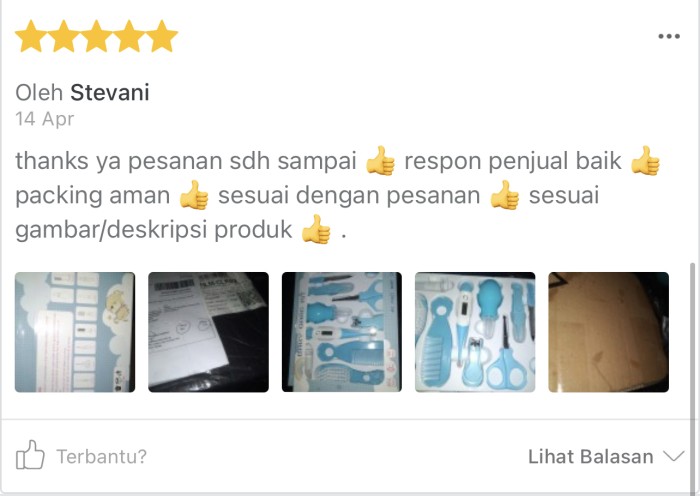700x496 pixels.
Task: Open third photo of blue baby care set
Action: (x=342, y=332)
